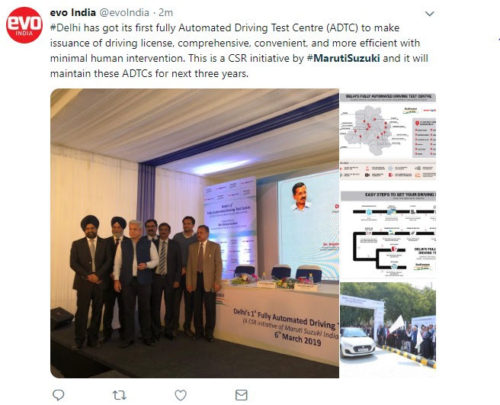Click the projector screen portrait in photo
The height and width of the screenshot is (405, 500).
[x=302, y=197]
